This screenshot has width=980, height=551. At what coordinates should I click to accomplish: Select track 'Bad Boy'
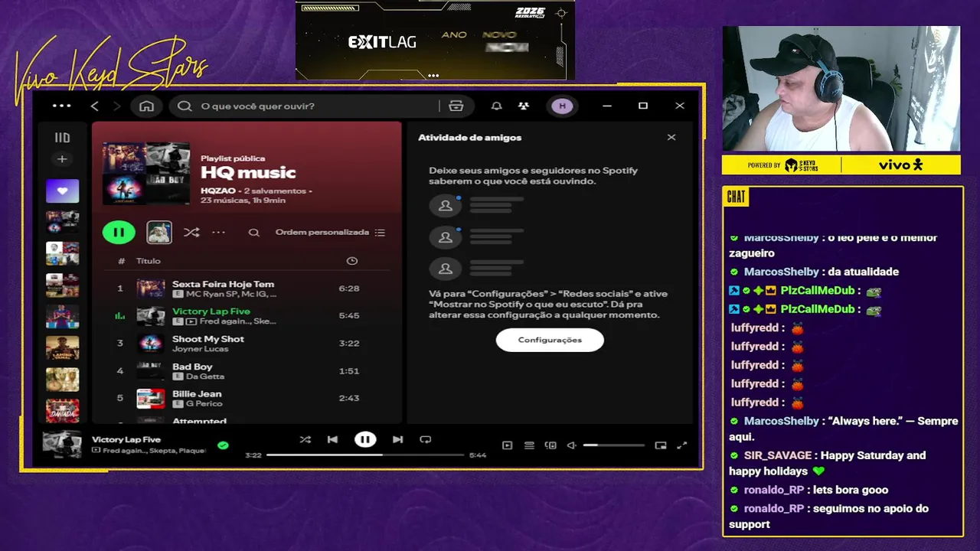tap(245, 370)
